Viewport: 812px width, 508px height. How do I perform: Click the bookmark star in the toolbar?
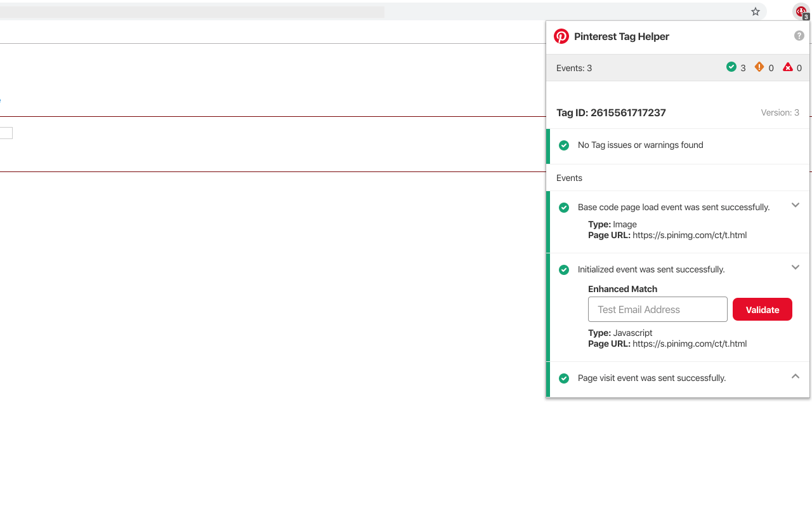tap(755, 11)
